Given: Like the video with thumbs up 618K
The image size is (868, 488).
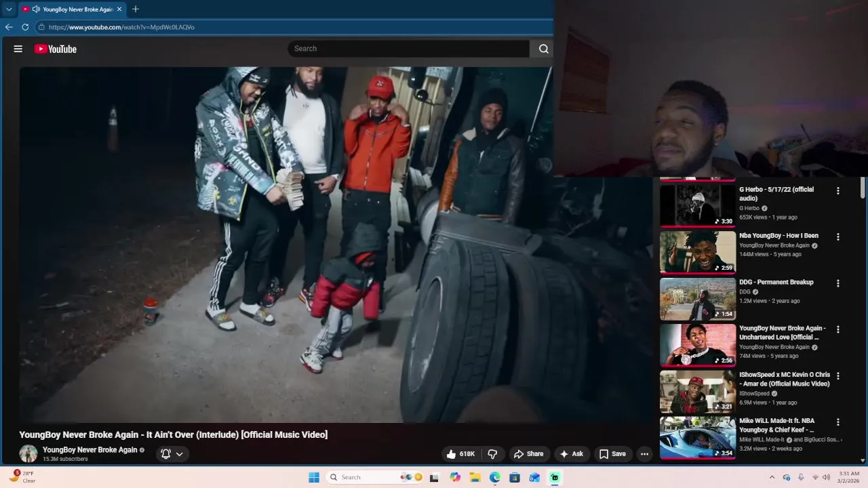Looking at the screenshot, I should tap(460, 454).
